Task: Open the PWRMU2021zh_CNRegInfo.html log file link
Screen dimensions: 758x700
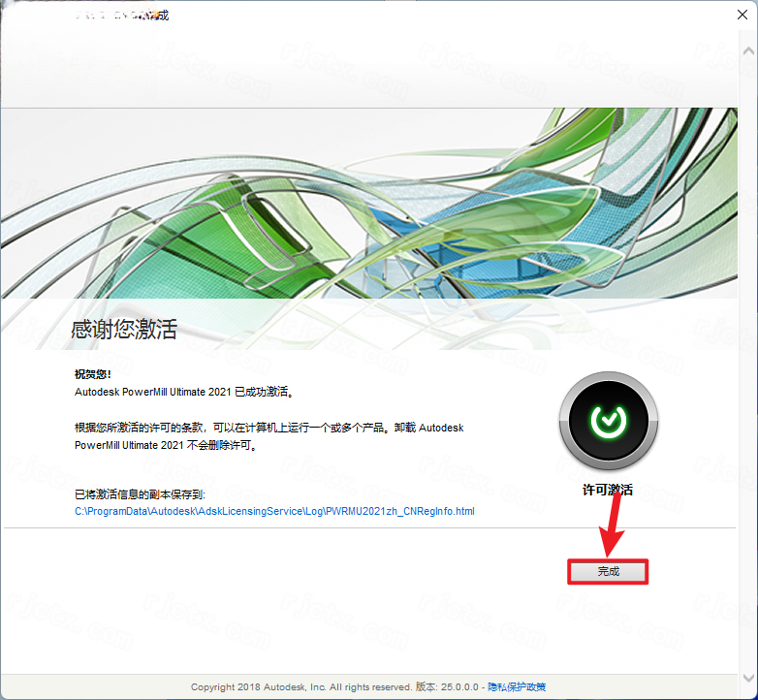Action: click(274, 511)
